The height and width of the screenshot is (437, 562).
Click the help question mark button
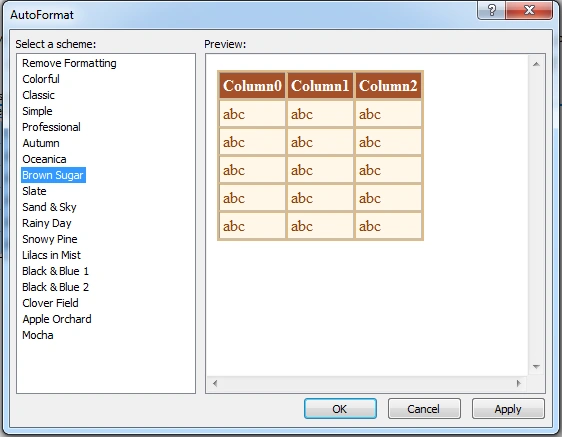point(491,10)
